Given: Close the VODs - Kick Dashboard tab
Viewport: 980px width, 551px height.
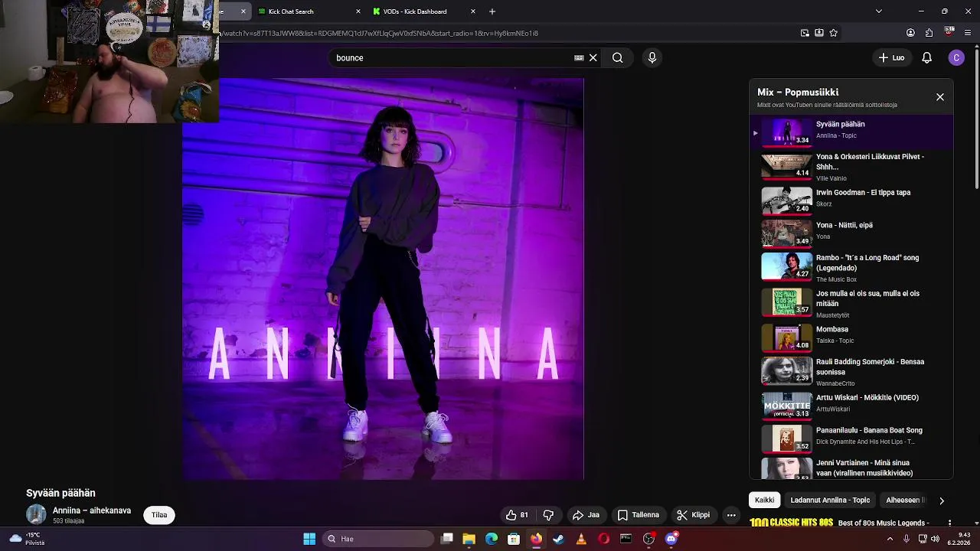Looking at the screenshot, I should [x=473, y=11].
